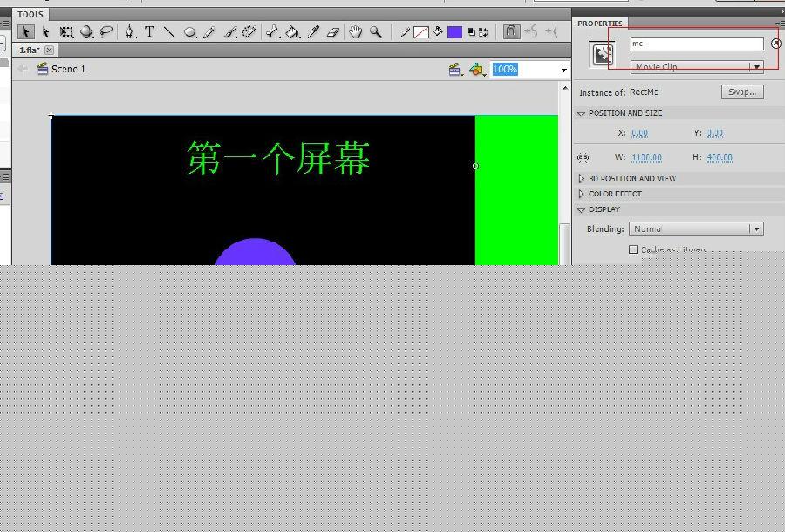This screenshot has width=785, height=532.
Task: Click the green rectangle on stage
Action: point(516,190)
